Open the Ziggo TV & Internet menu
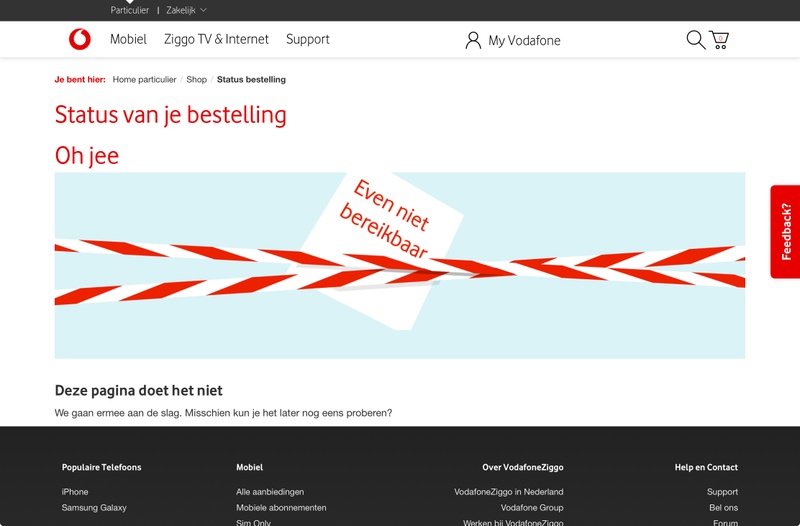 [x=216, y=39]
